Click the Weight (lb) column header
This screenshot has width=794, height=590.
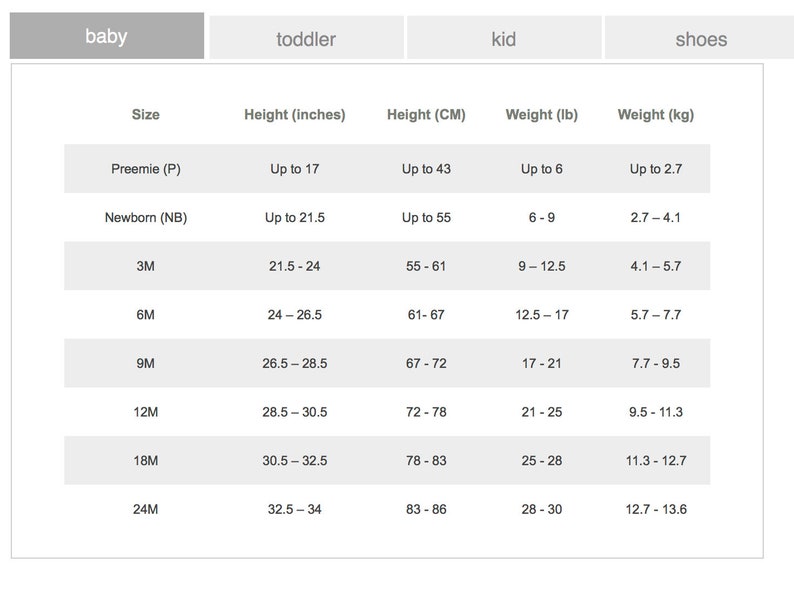pyautogui.click(x=542, y=115)
